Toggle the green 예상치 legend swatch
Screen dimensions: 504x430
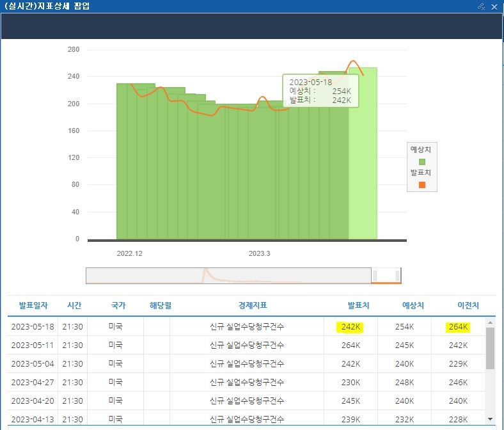pyautogui.click(x=422, y=162)
